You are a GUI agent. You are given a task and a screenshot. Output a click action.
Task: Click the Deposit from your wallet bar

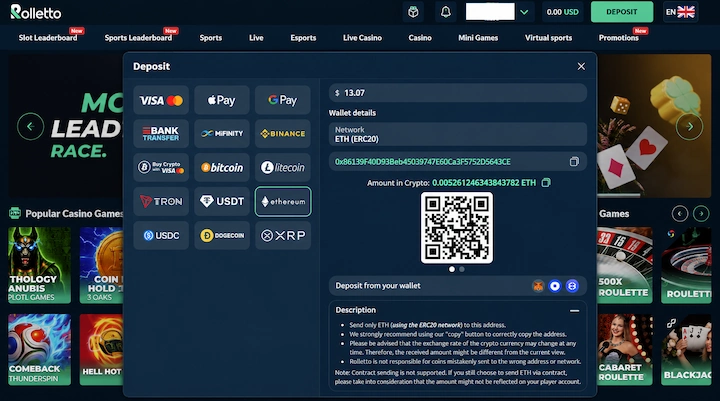(x=458, y=286)
